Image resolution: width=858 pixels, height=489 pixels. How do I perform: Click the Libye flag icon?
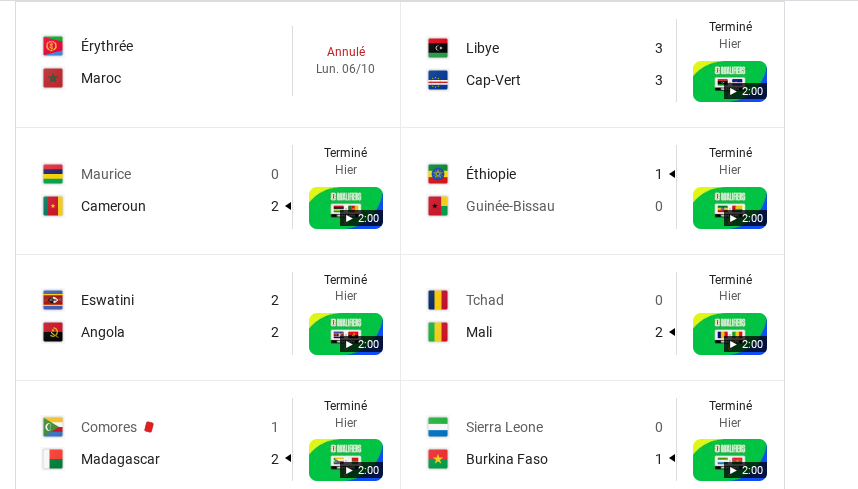click(x=438, y=48)
